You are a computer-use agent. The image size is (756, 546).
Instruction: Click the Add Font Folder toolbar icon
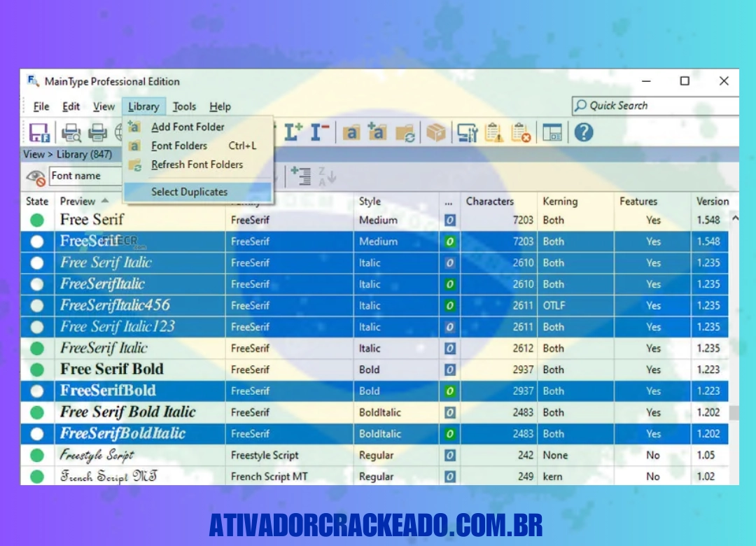377,132
